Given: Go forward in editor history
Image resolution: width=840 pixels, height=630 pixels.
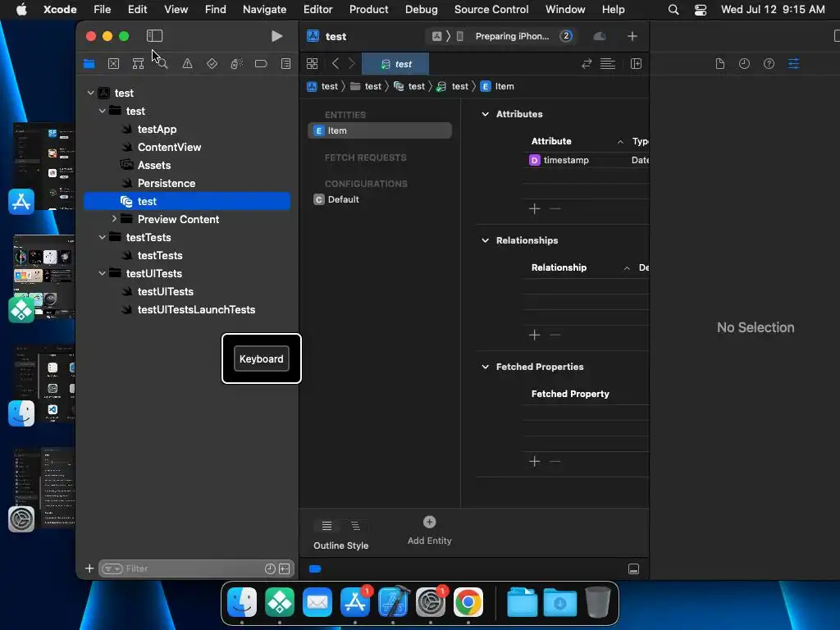Looking at the screenshot, I should point(351,64).
